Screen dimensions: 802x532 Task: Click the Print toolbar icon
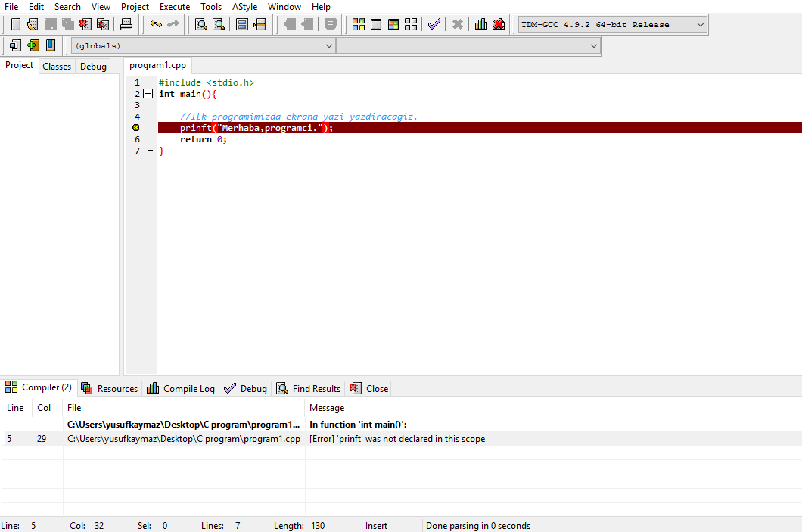pyautogui.click(x=126, y=24)
